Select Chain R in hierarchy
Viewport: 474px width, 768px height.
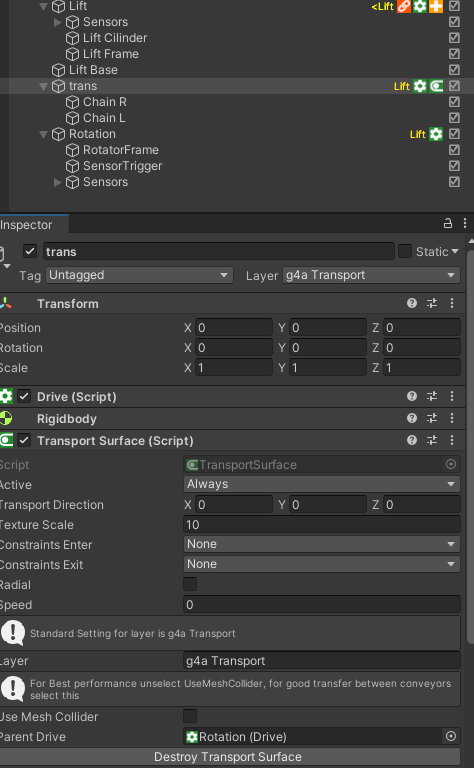[x=105, y=102]
